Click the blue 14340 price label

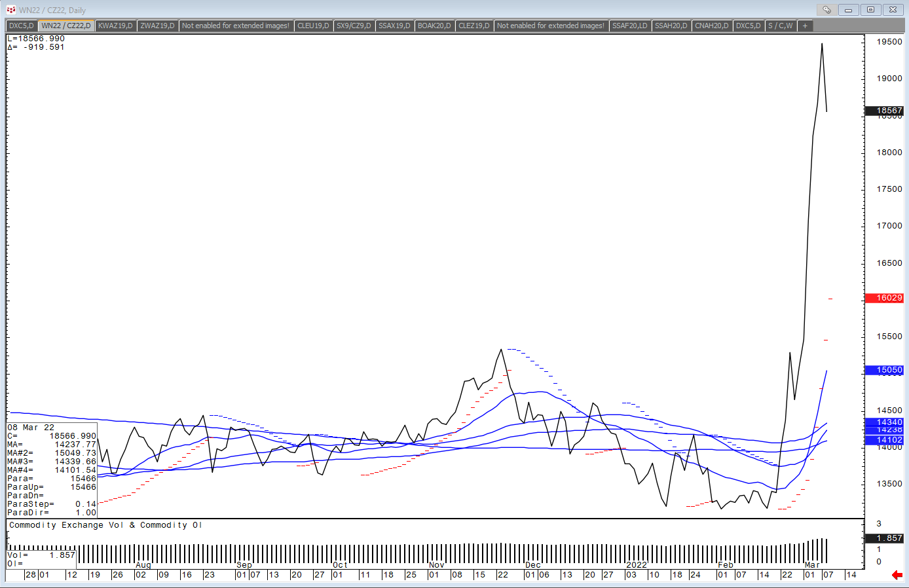coord(885,422)
